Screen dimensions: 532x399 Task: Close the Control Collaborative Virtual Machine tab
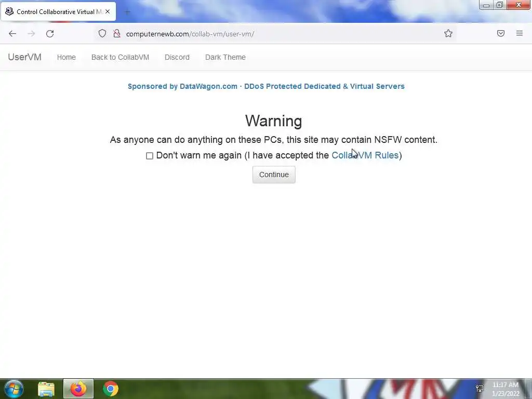click(108, 11)
